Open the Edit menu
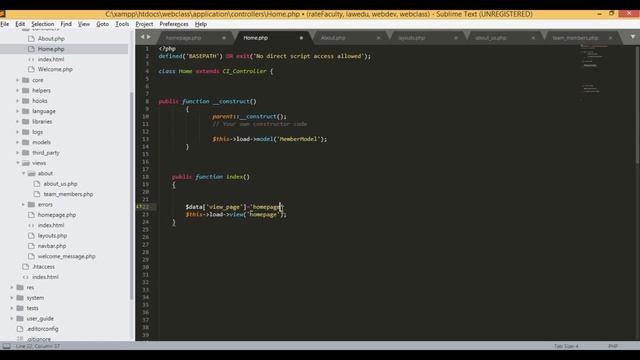This screenshot has height=360, width=640. point(20,24)
